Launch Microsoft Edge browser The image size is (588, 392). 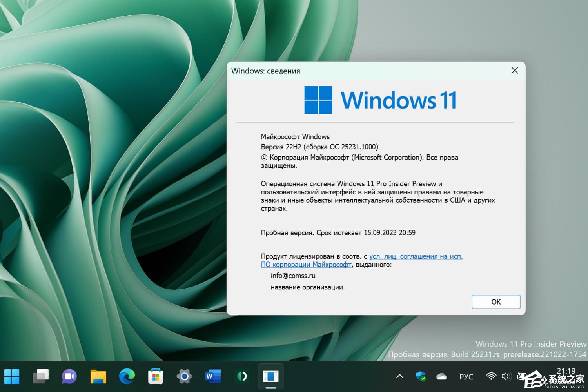[127, 376]
